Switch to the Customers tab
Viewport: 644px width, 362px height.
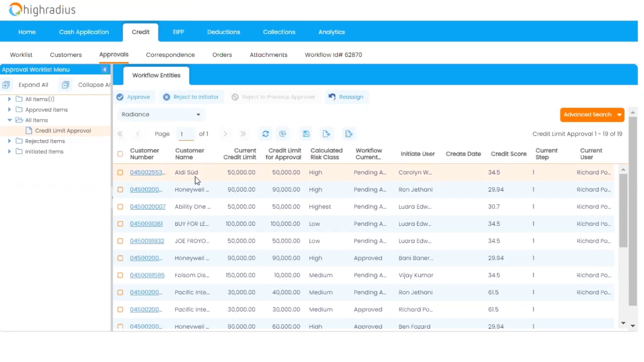coord(66,55)
